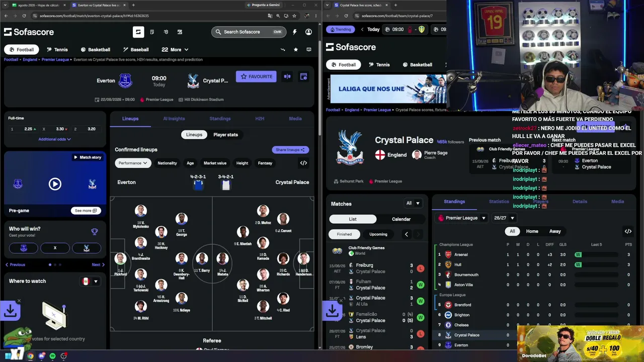The height and width of the screenshot is (362, 644).
Task: Open the H2H tab
Action: 260,119
